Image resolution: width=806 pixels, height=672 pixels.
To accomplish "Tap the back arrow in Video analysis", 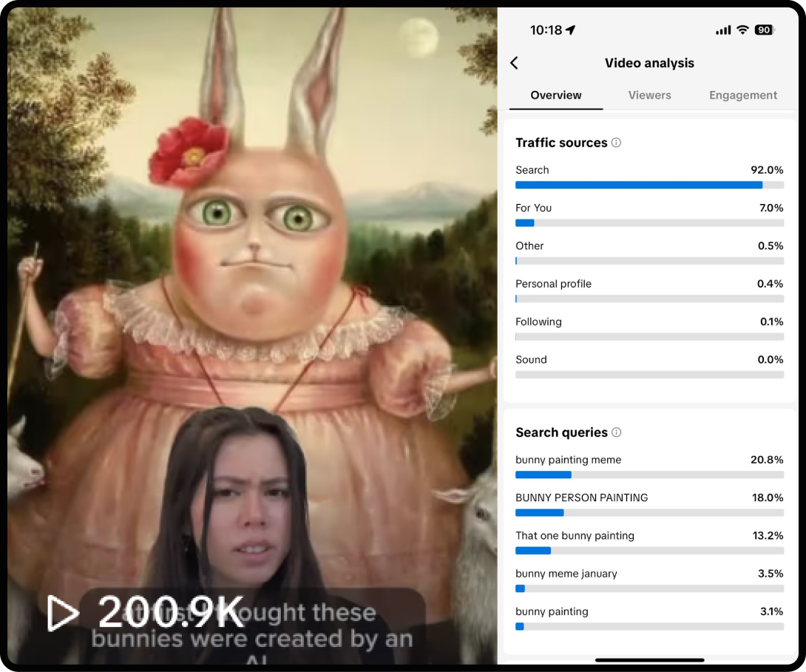I will pyautogui.click(x=514, y=63).
